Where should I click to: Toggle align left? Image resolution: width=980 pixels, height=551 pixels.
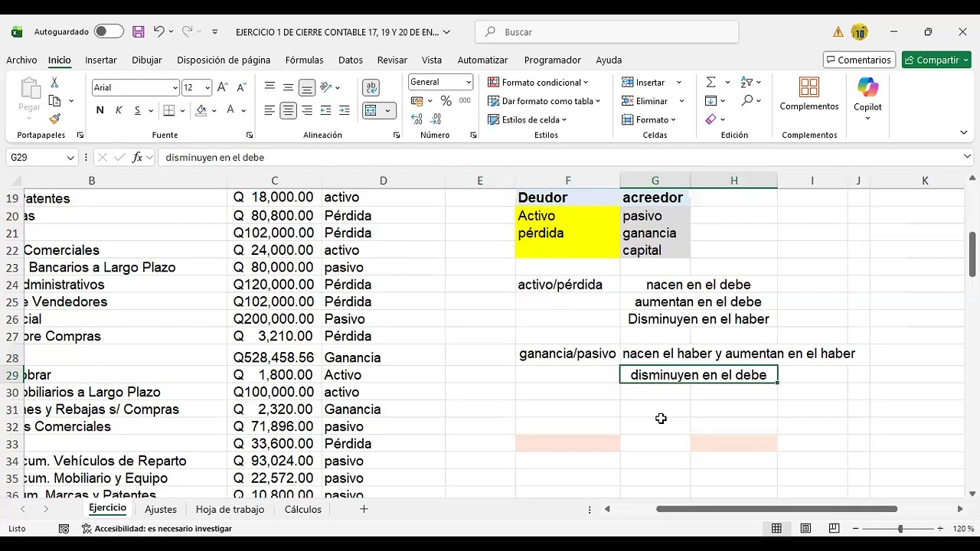(x=269, y=110)
